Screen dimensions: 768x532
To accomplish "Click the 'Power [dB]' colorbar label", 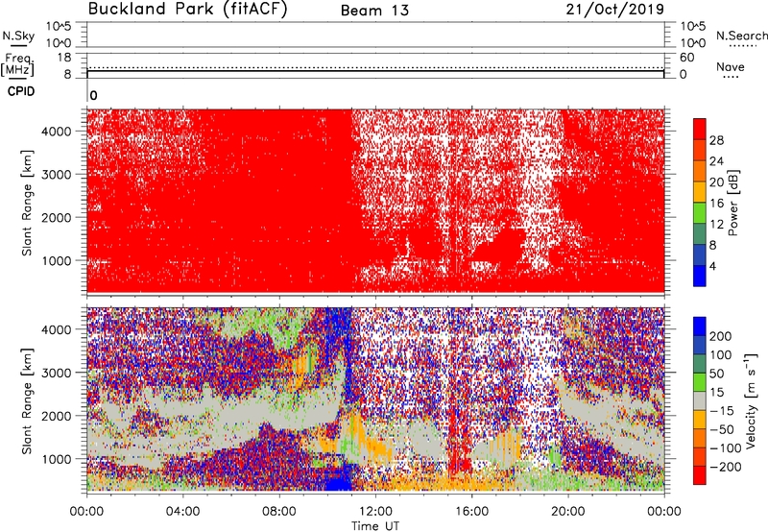I will coord(733,203).
